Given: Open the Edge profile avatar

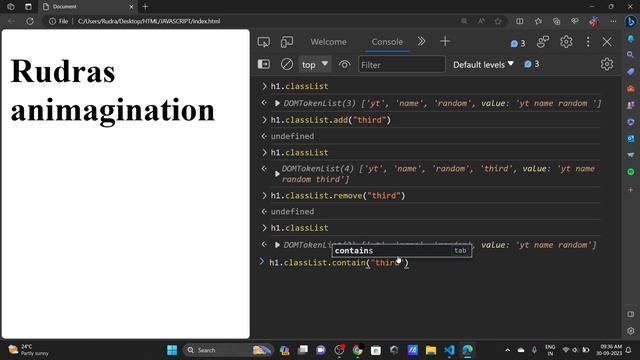Looking at the screenshot, I should (594, 21).
